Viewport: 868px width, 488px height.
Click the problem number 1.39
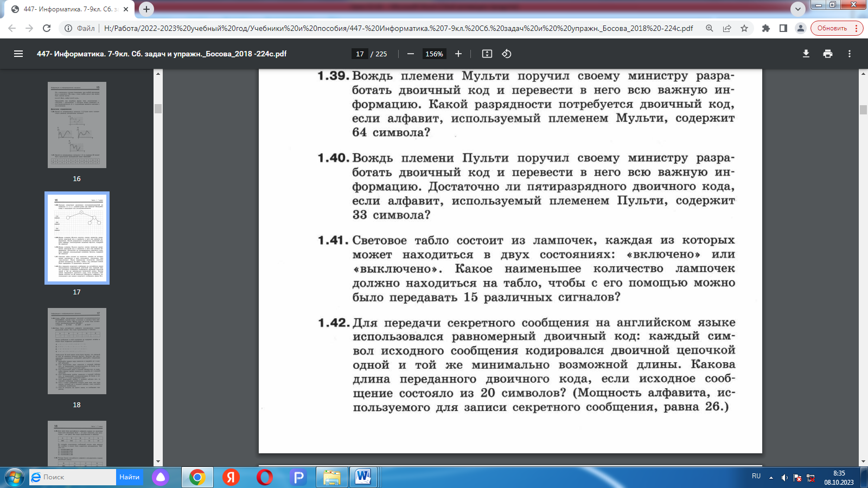[x=333, y=76]
